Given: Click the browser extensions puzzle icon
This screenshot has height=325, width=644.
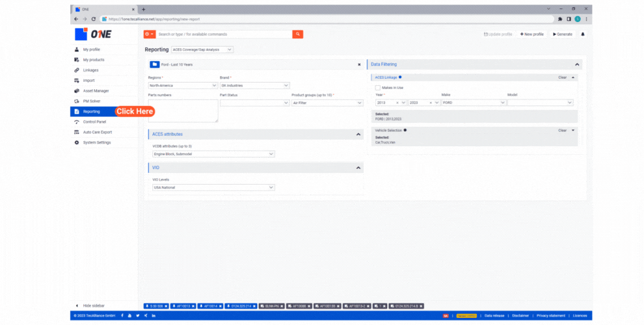Looking at the screenshot, I should coord(560,19).
